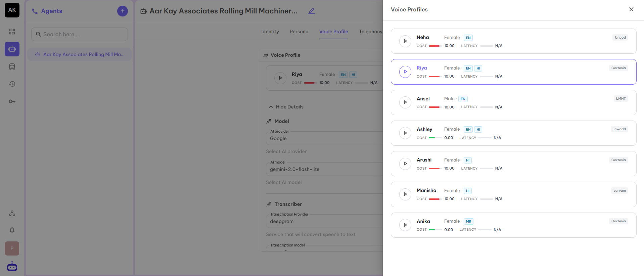Open the Transcription Provider deepgram dropdown
Screen dimensions: 644x276
click(324, 221)
